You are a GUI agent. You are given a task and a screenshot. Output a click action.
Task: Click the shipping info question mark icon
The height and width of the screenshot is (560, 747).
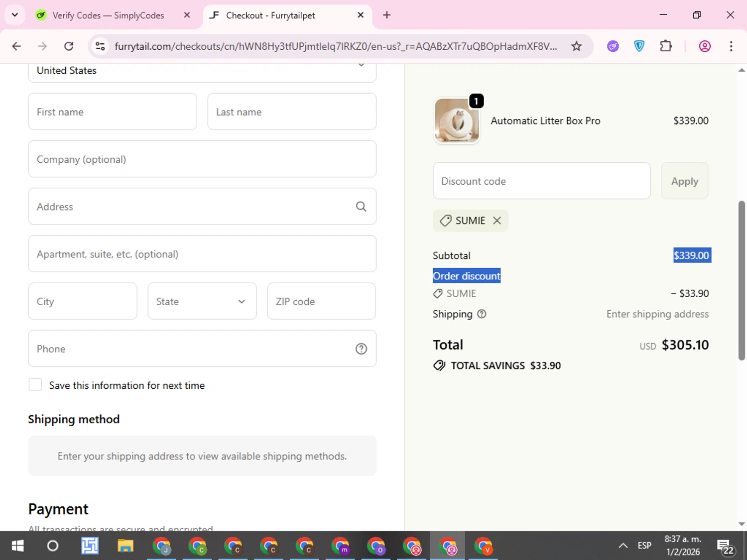pyautogui.click(x=482, y=314)
